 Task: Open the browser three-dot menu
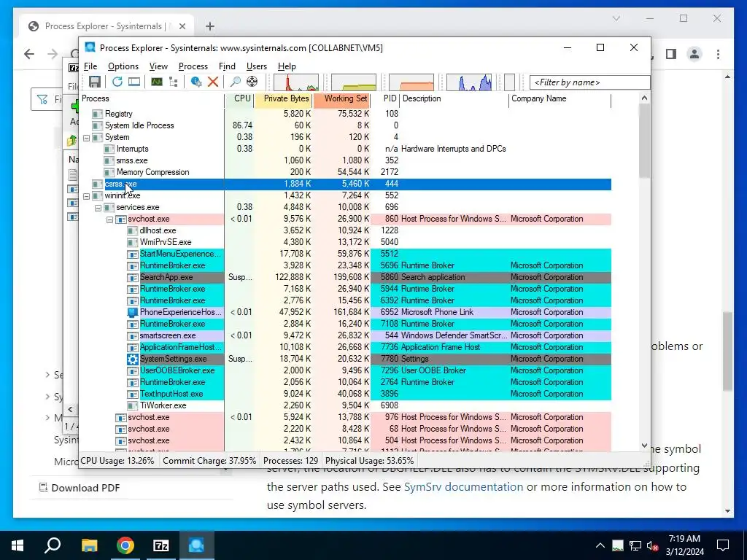(718, 54)
